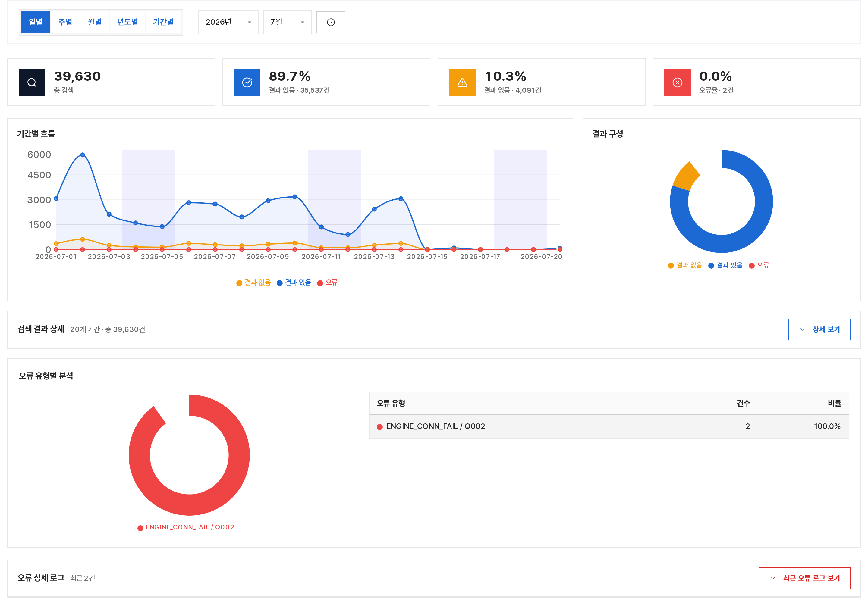The height and width of the screenshot is (612, 868).
Task: Click the orange segment of 결과 구성 donut
Action: point(685,176)
